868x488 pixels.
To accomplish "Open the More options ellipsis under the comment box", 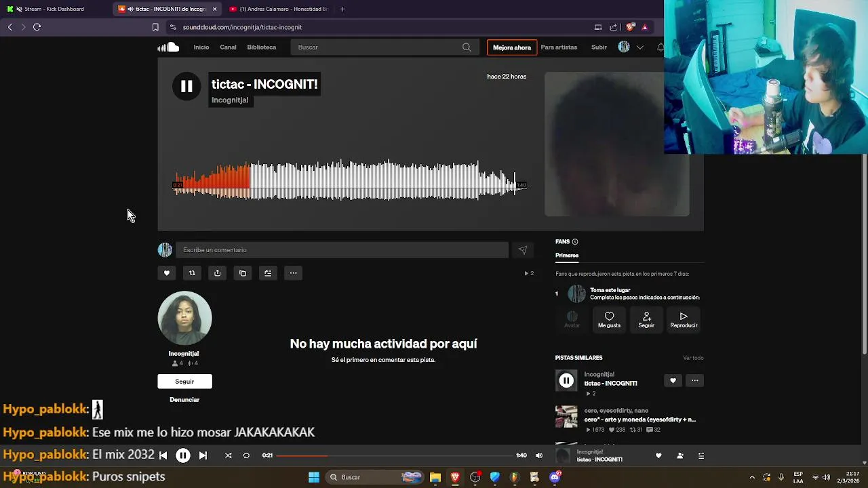I will pyautogui.click(x=293, y=273).
